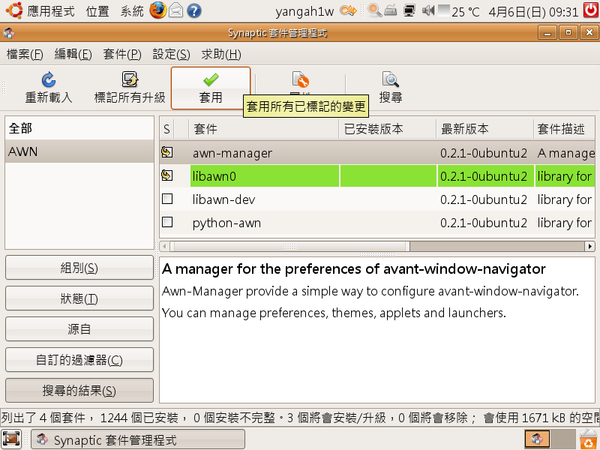The height and width of the screenshot is (450, 600).
Task: Select 全部 in the left list
Action: coord(79,128)
